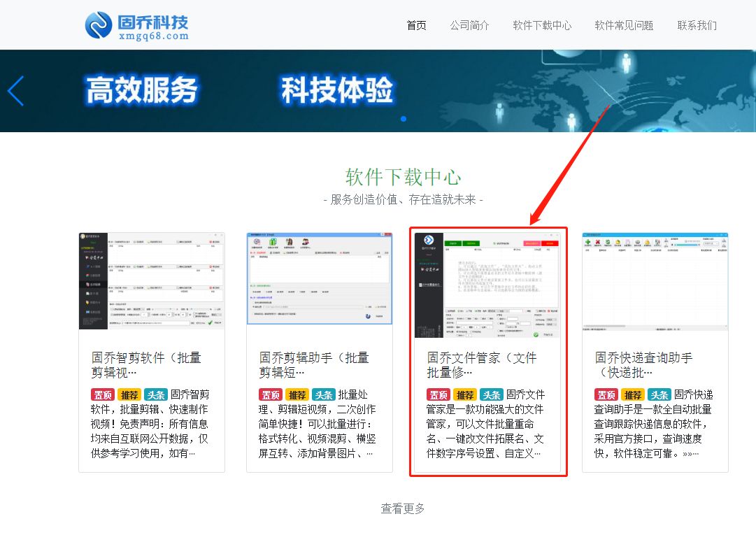Screen dimensions: 756x542
Task: Click the 置顶 badge on 固乔快递查询助手 card
Action: (x=606, y=394)
